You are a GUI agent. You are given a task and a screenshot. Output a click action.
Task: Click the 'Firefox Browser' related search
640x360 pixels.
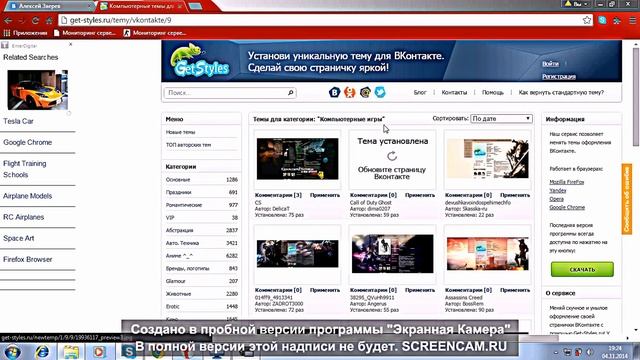tap(27, 260)
